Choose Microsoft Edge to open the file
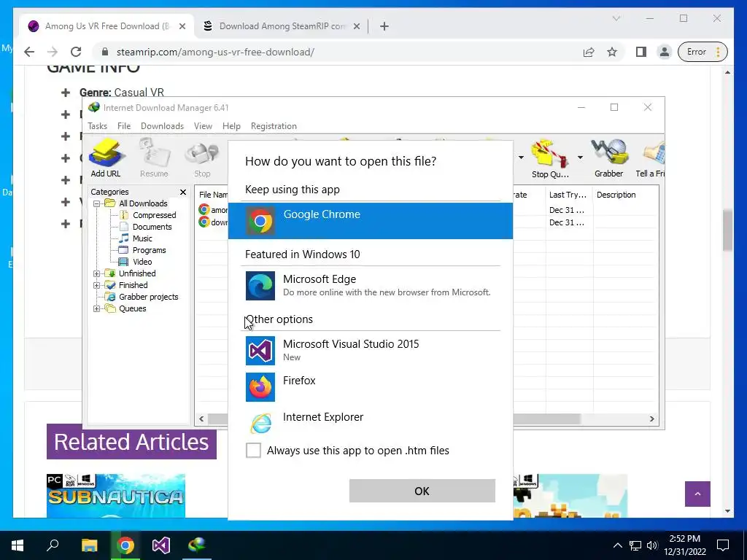 370,286
